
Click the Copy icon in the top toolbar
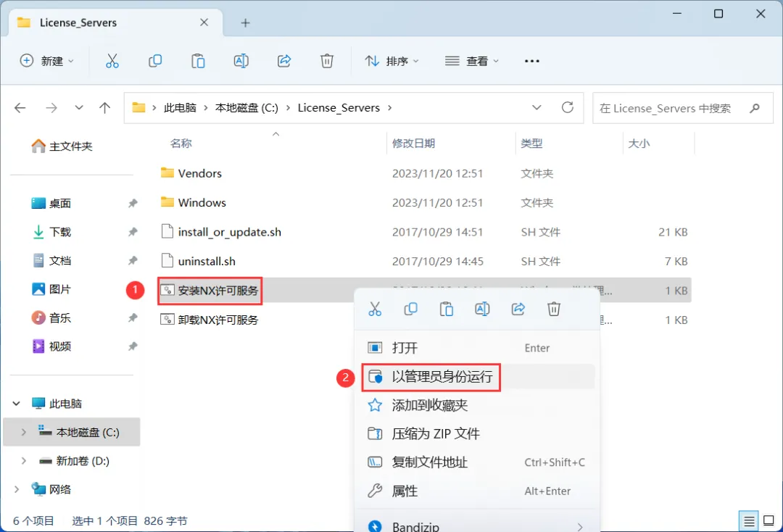(155, 61)
